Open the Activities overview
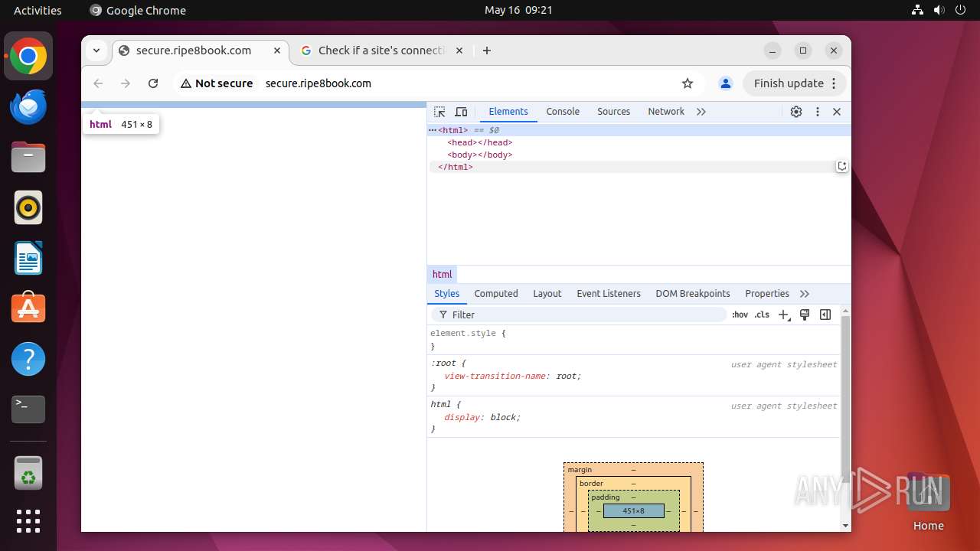This screenshot has width=980, height=551. (38, 10)
